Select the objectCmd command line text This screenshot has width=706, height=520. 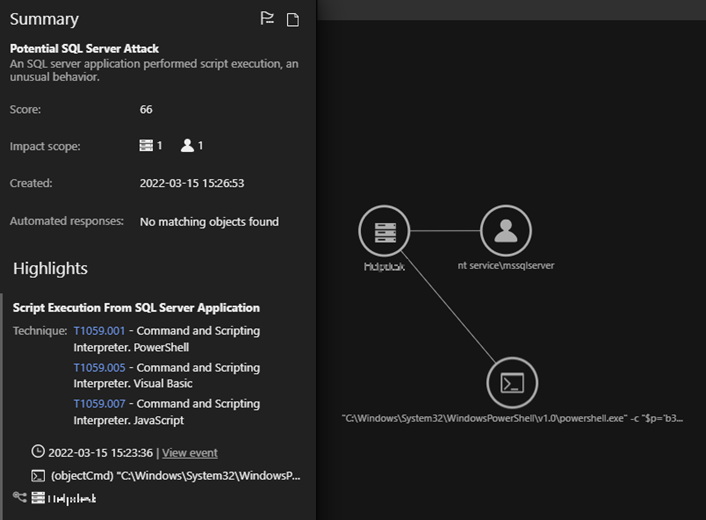[174, 476]
